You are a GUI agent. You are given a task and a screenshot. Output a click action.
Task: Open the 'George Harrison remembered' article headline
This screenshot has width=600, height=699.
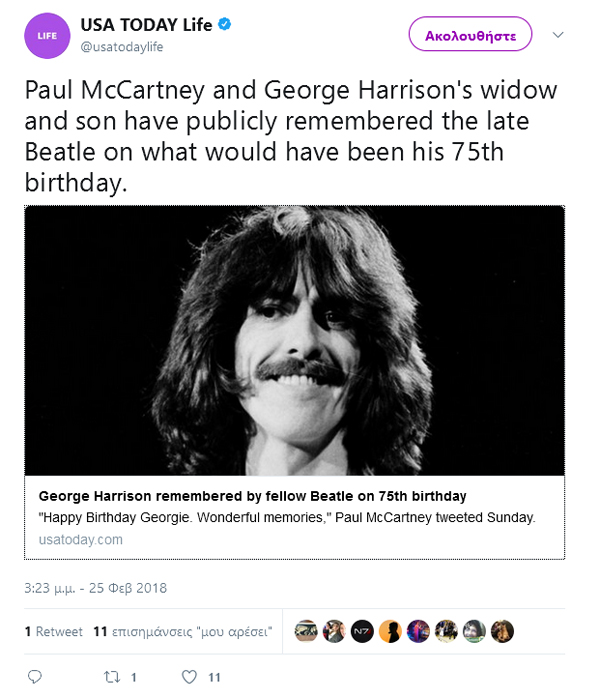[252, 496]
